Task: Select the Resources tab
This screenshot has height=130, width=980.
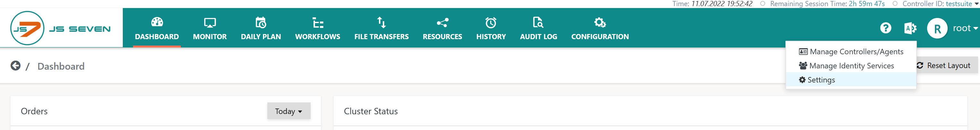Action: [442, 37]
